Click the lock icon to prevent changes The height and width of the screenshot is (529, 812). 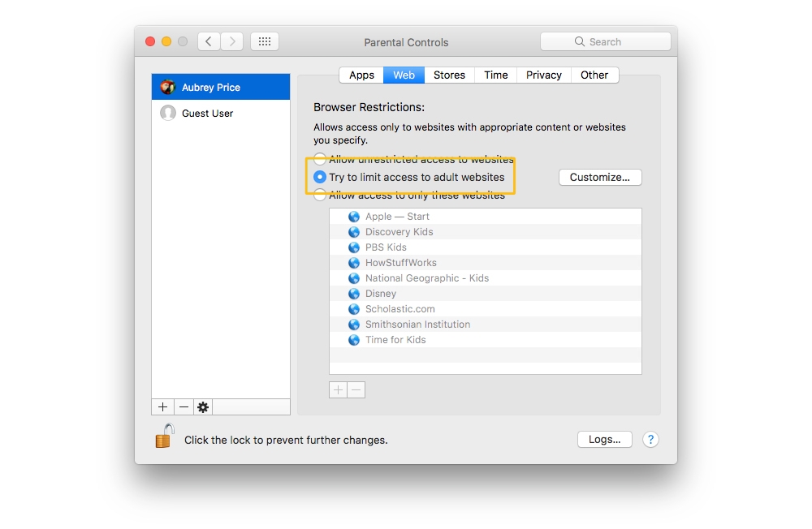165,437
